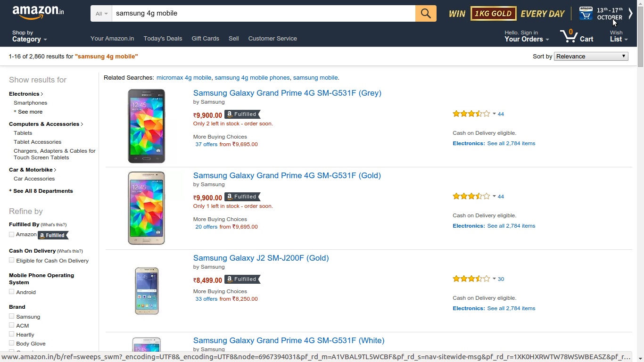644x362 pixels.
Task: Expand the Shop by Category menu
Action: tap(29, 36)
